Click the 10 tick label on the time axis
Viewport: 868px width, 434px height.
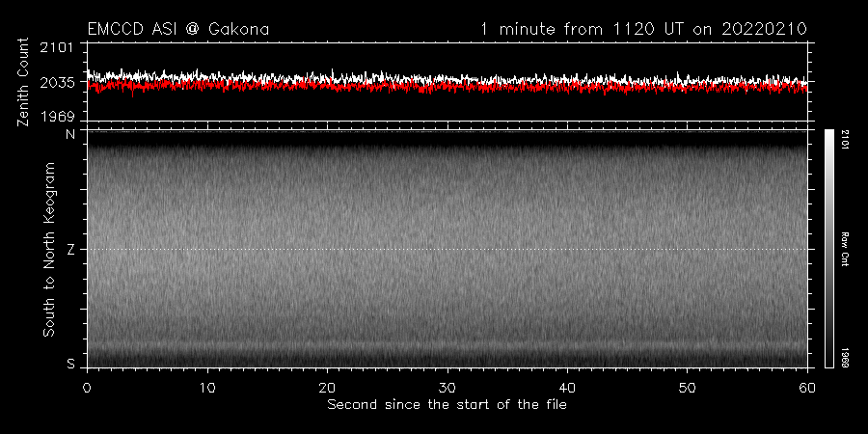[207, 387]
